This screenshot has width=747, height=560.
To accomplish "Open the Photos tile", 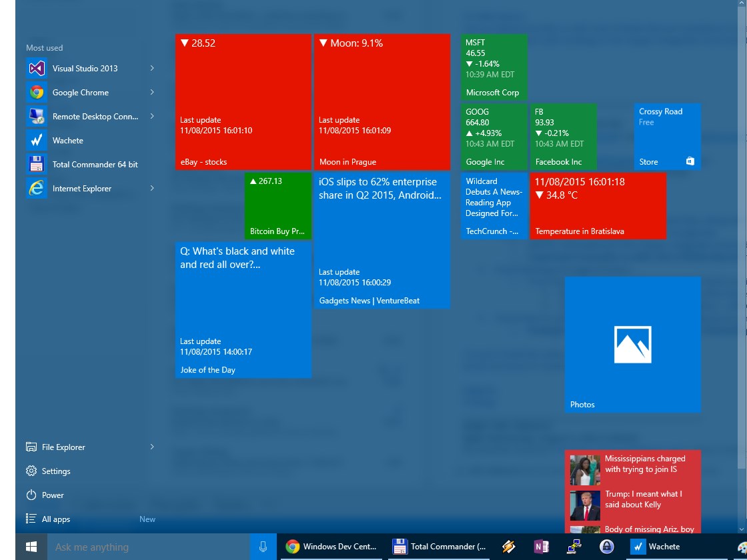I will tap(632, 345).
